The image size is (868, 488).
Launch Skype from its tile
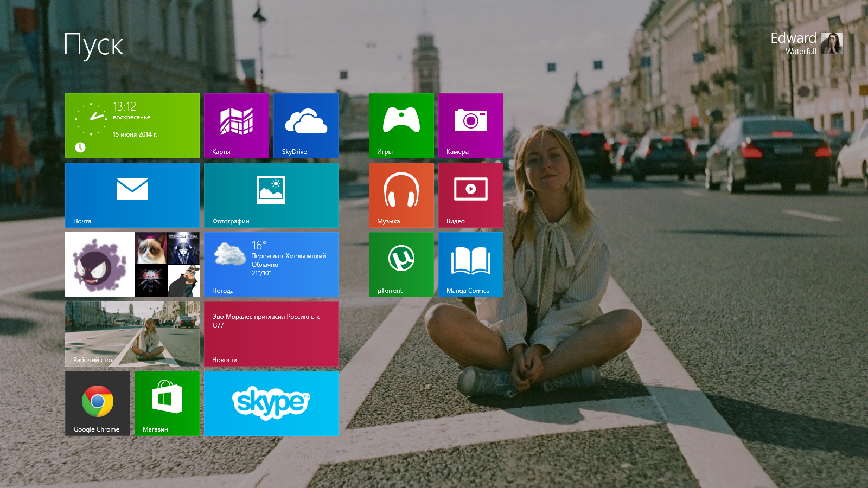pyautogui.click(x=271, y=403)
